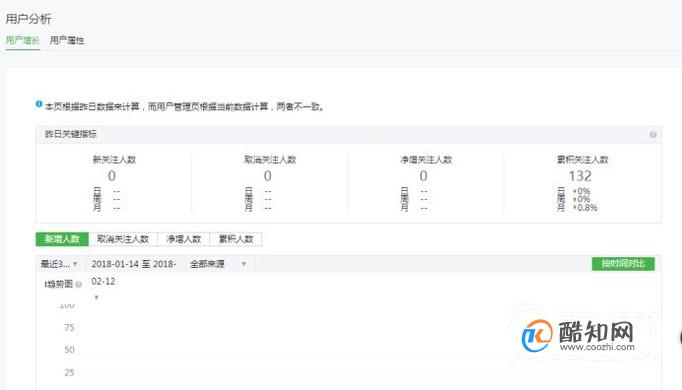
Task: Click the 净增关注人数 label
Action: (x=426, y=160)
